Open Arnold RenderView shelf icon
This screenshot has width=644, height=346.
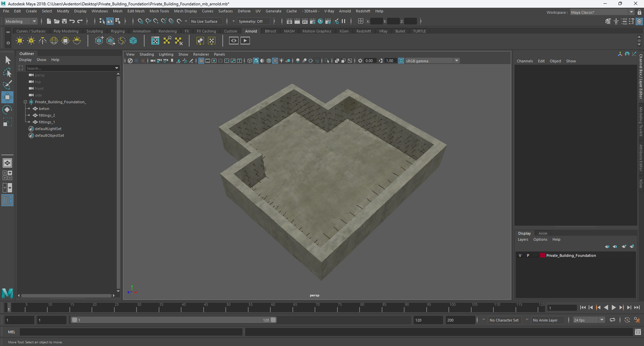pyautogui.click(x=234, y=41)
